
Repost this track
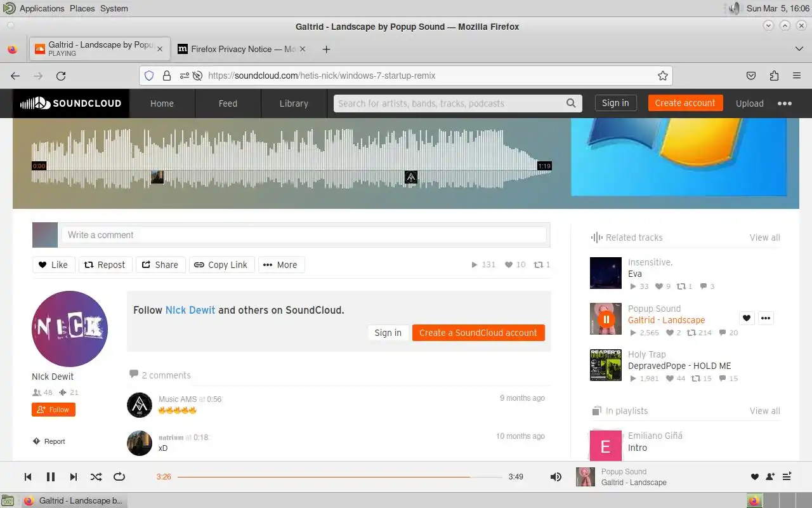pos(105,265)
